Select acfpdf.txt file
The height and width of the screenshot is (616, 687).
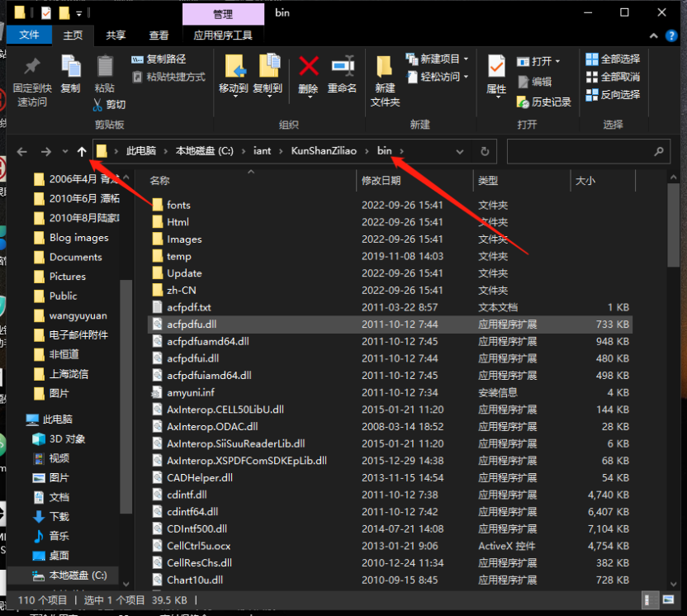[189, 307]
